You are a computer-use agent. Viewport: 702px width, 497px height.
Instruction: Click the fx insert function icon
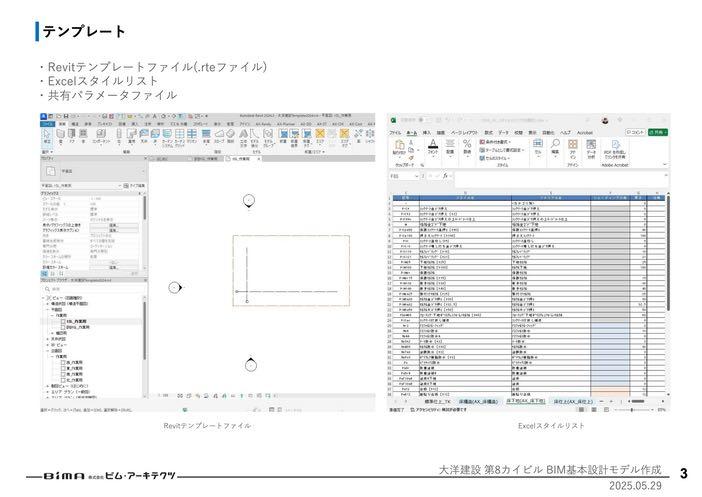(445, 176)
